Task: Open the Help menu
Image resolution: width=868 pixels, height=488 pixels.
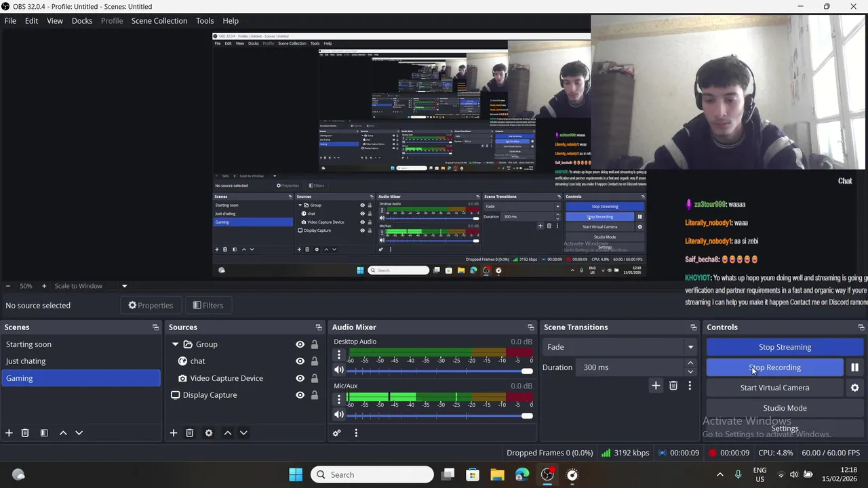Action: point(231,21)
